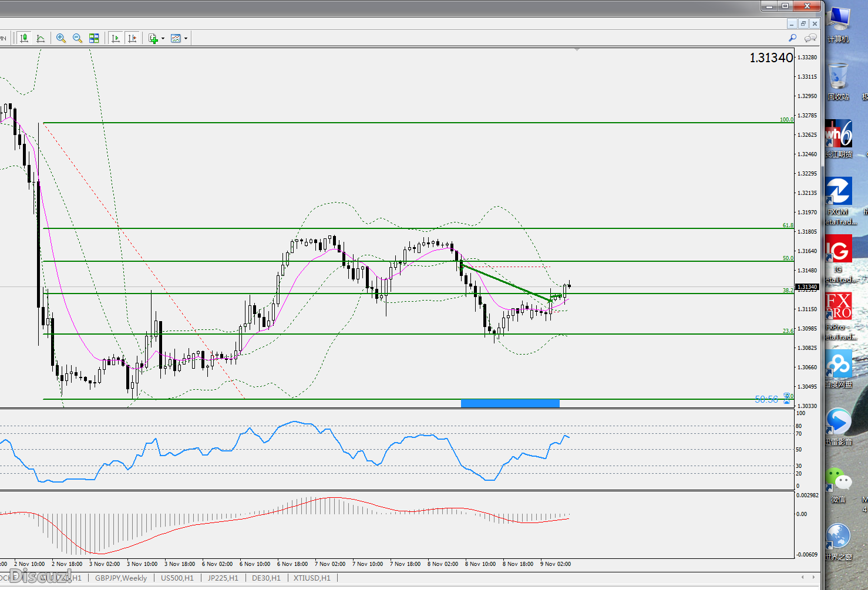Switch chart to line chart mode
868x590 pixels.
tap(41, 38)
